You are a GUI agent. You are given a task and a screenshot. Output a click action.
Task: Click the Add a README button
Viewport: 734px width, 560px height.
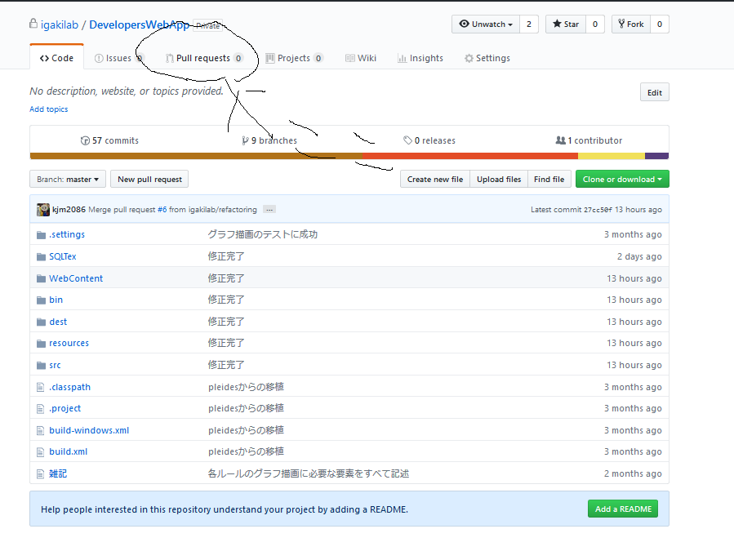623,509
